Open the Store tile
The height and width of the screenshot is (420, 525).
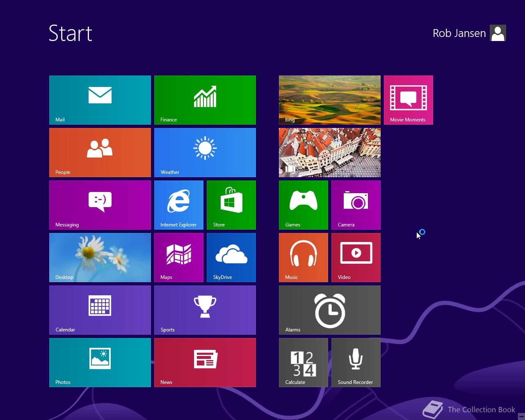click(x=231, y=205)
